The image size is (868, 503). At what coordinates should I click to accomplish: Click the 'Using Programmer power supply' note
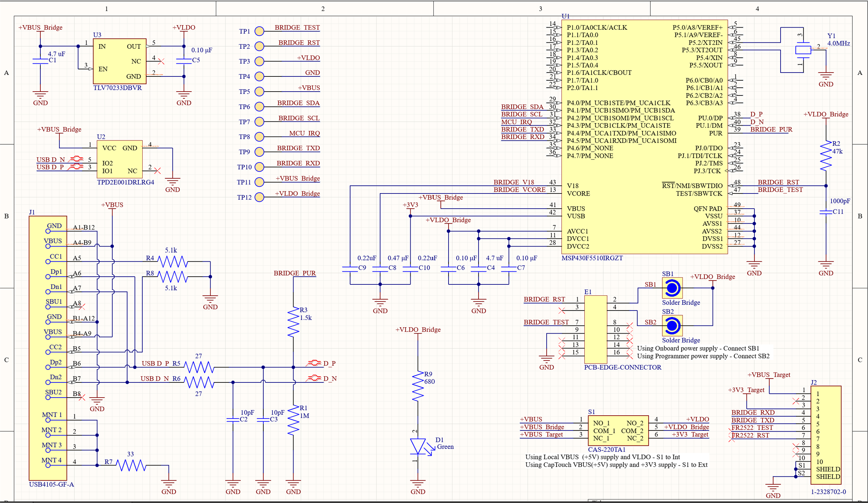point(703,356)
